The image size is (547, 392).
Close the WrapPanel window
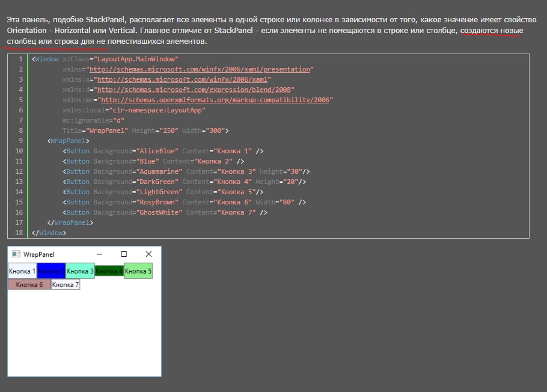coord(148,254)
